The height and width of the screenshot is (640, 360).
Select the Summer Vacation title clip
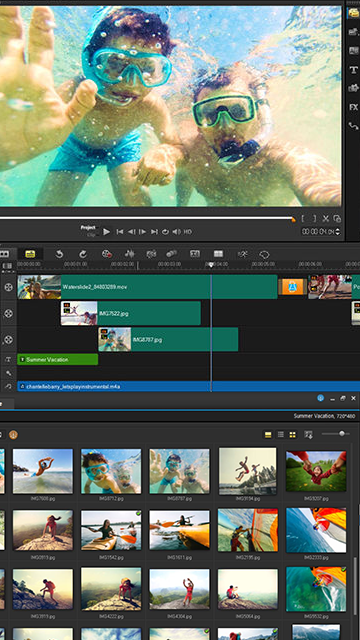[58, 360]
